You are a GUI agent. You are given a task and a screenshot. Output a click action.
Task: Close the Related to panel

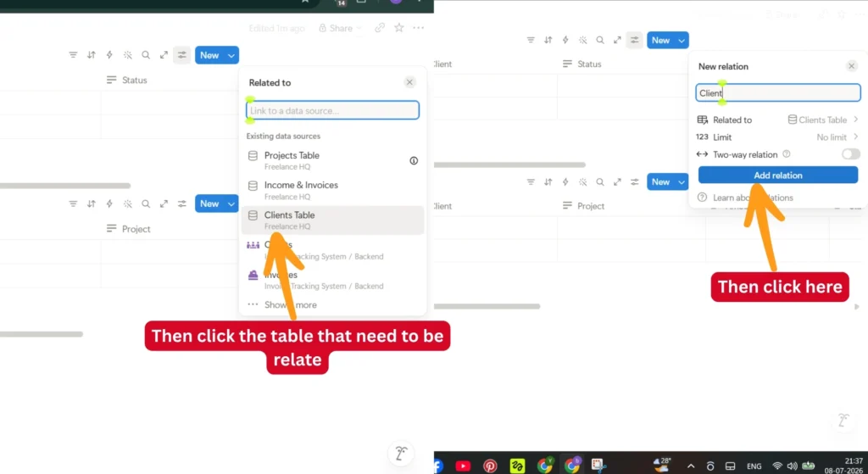(409, 82)
